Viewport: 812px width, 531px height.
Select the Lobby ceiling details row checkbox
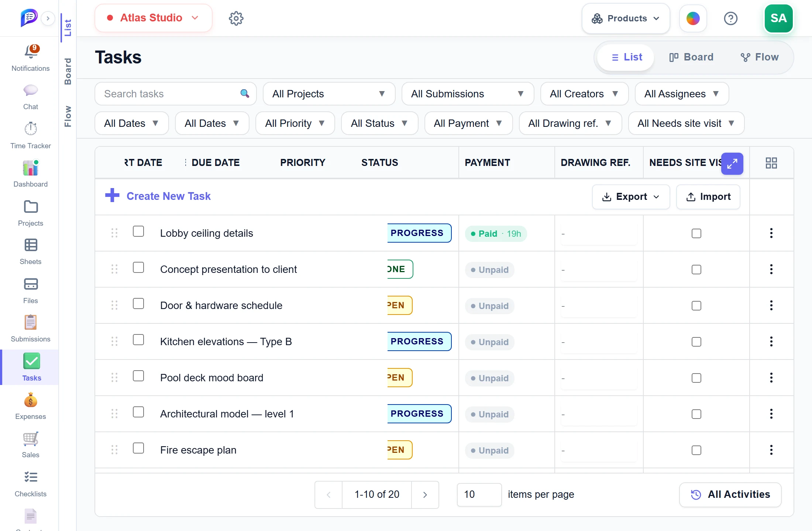tap(138, 231)
